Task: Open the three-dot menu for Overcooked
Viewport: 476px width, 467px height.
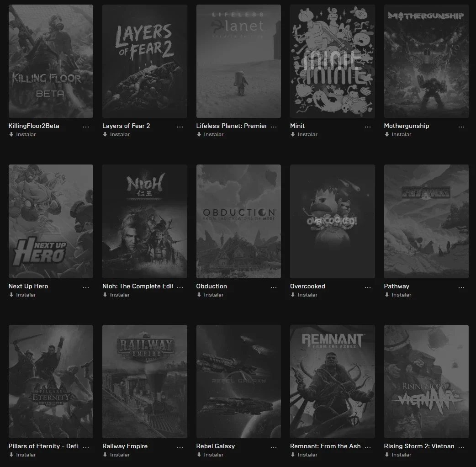Action: tap(368, 287)
